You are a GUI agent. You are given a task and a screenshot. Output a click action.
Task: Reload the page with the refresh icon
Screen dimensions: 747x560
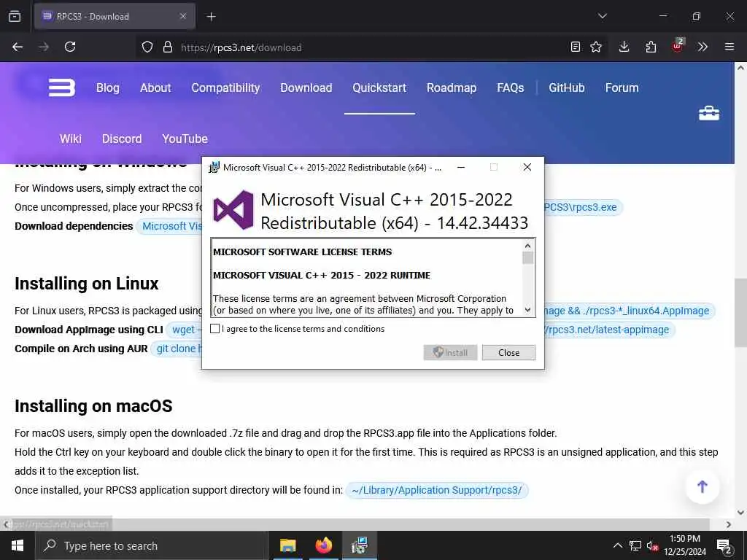(x=70, y=47)
